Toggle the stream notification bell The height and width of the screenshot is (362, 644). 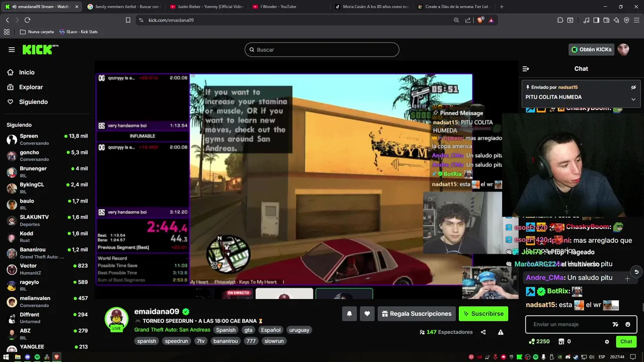pyautogui.click(x=349, y=314)
